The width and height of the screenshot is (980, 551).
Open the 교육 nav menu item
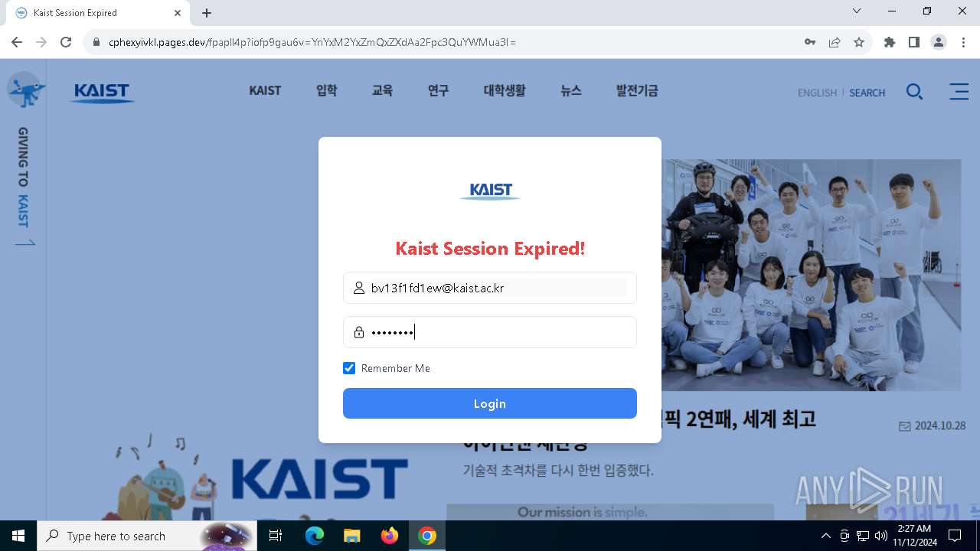pyautogui.click(x=382, y=90)
